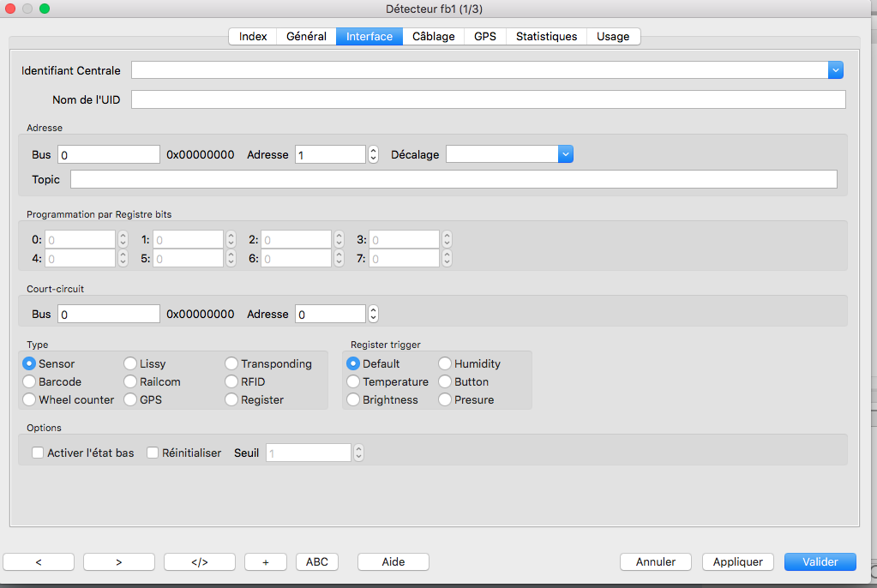
Task: Click the Seuil value field
Action: (x=308, y=453)
